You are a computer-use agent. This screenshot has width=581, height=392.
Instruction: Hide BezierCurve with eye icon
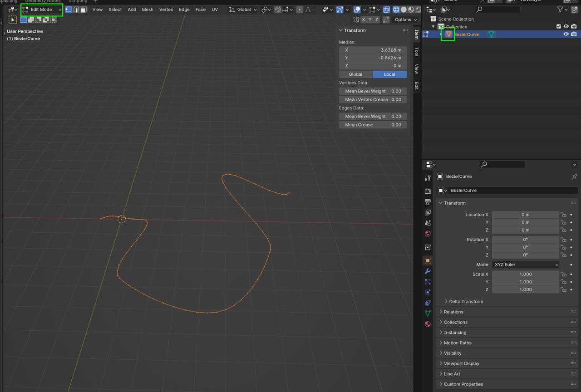(x=566, y=34)
